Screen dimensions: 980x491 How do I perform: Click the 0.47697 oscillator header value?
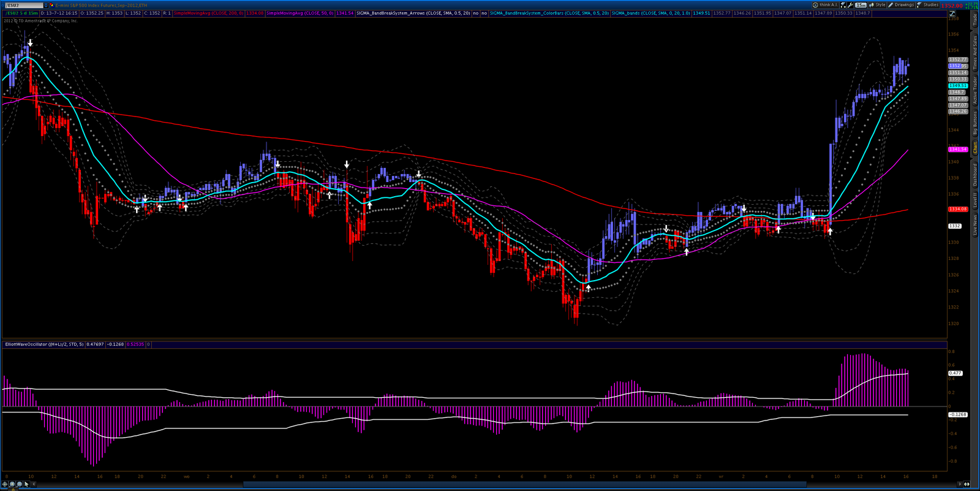click(96, 344)
